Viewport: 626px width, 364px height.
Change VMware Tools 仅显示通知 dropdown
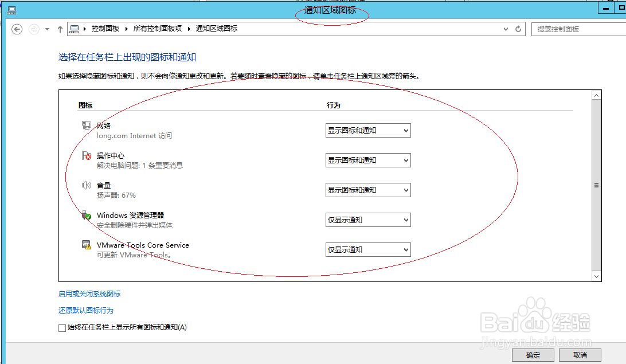point(367,249)
